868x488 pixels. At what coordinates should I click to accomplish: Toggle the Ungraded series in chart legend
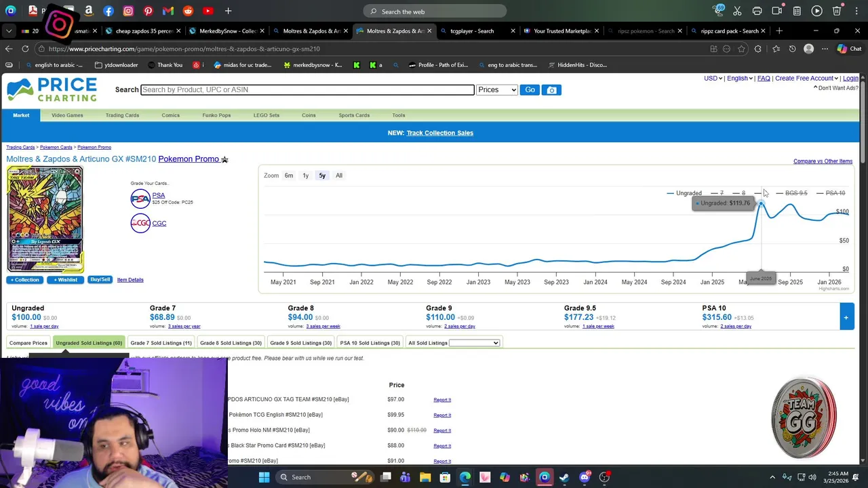pyautogui.click(x=684, y=193)
